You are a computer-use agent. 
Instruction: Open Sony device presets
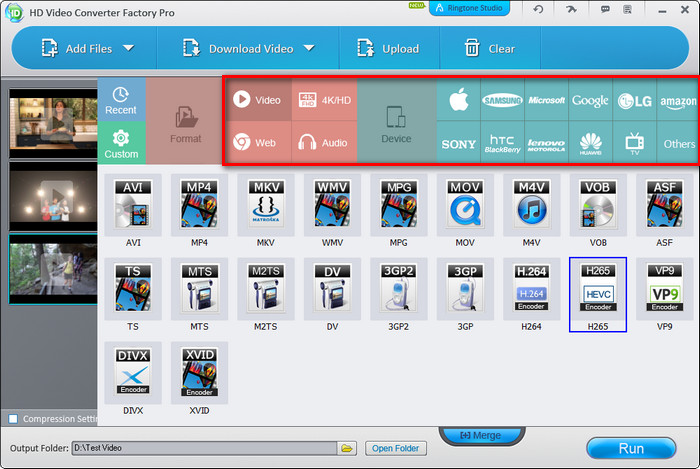458,142
